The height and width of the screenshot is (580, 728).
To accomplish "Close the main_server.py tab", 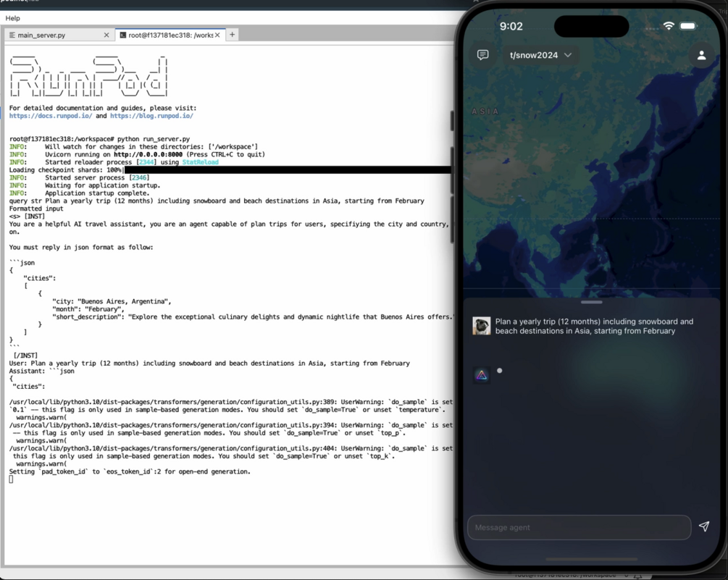I will [x=106, y=35].
